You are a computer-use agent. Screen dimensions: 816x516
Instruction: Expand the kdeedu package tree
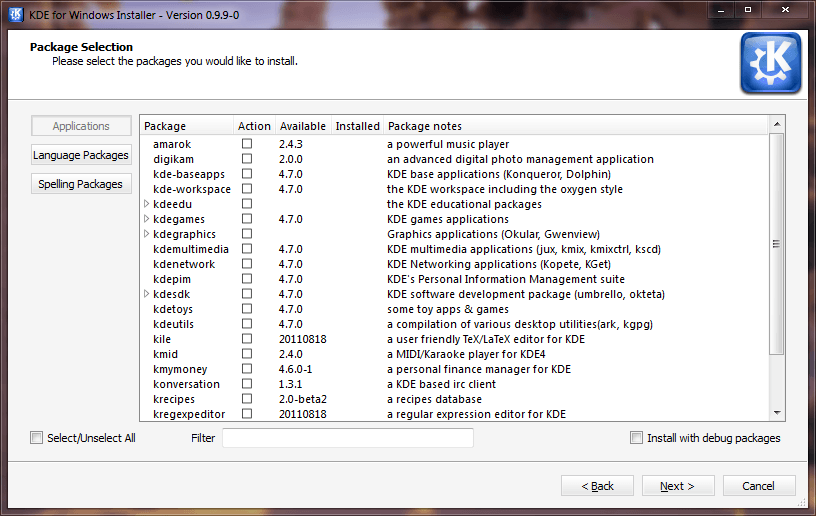click(x=147, y=204)
